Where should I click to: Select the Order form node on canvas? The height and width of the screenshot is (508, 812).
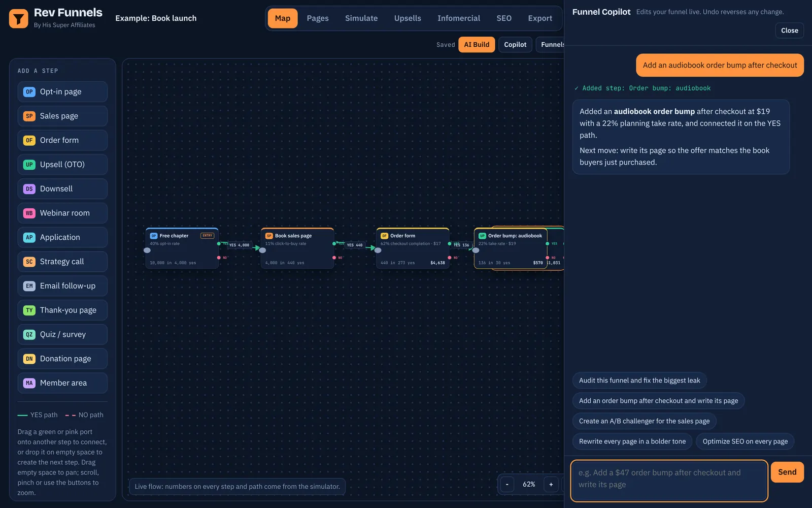click(413, 248)
